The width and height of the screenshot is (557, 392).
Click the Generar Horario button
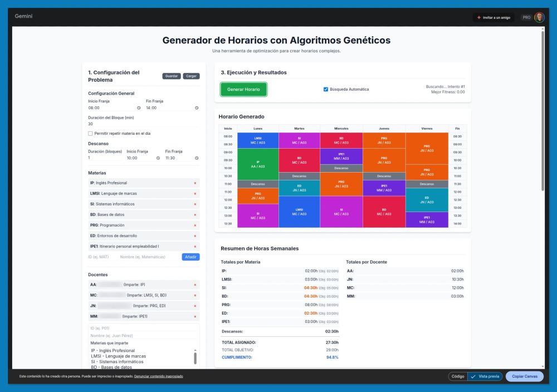244,90
